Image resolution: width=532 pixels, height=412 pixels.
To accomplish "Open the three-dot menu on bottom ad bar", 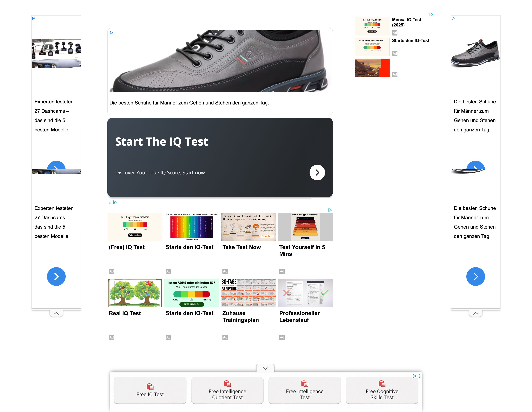I will (x=420, y=376).
